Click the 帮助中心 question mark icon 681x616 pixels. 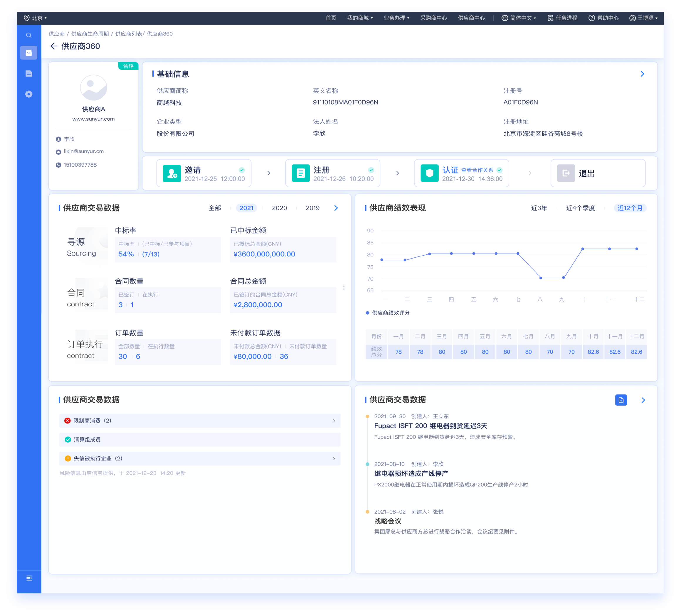point(591,18)
